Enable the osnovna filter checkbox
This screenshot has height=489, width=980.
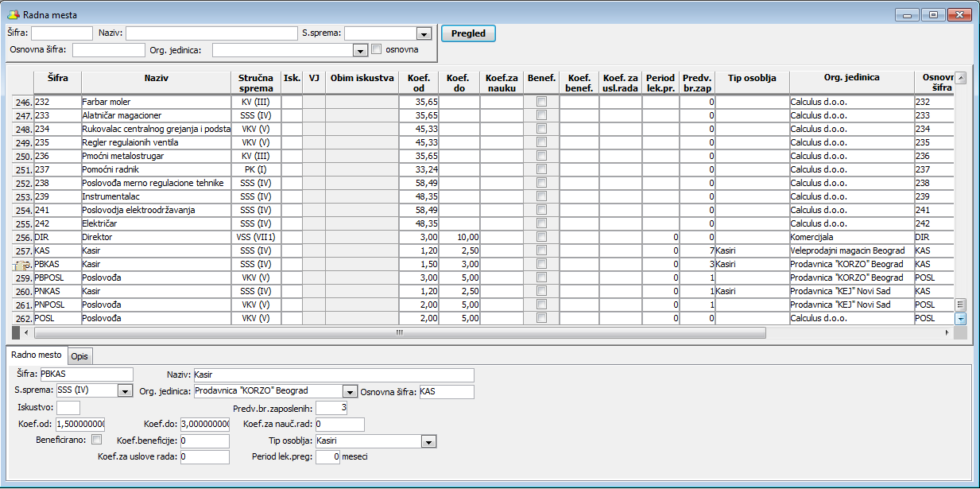tap(378, 49)
